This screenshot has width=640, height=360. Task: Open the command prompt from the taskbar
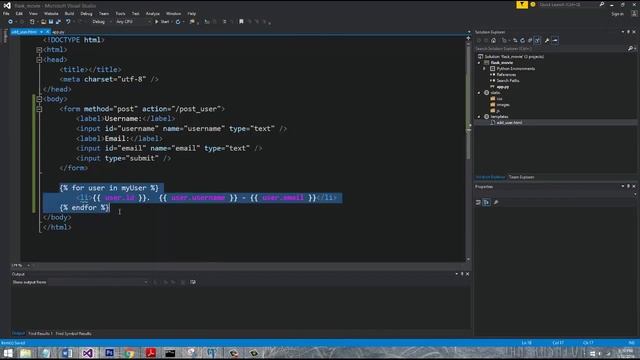(170, 353)
